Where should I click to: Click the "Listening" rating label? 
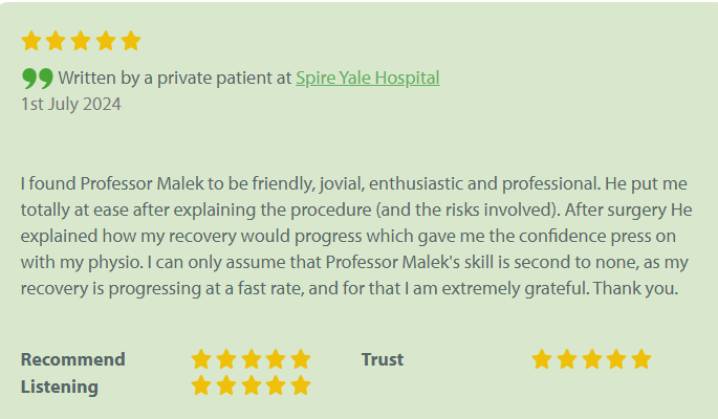pos(59,386)
